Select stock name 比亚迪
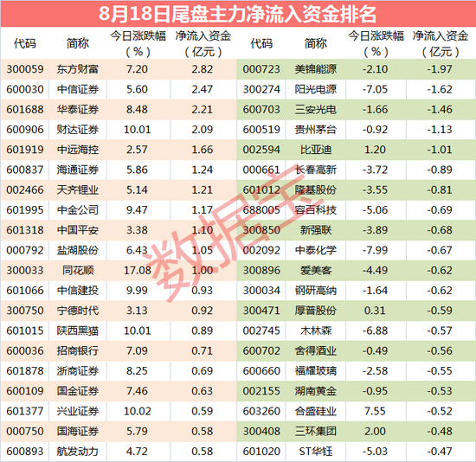Image resolution: width=476 pixels, height=462 pixels. [x=316, y=150]
